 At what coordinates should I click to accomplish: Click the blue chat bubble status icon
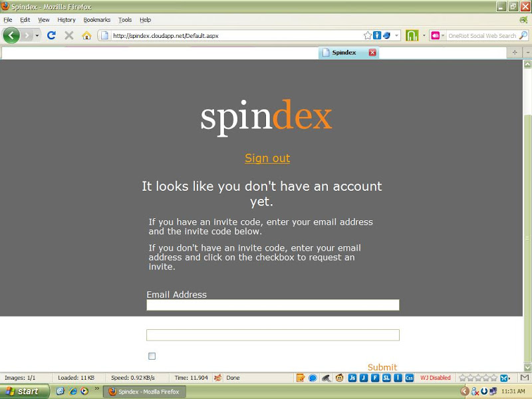click(313, 378)
